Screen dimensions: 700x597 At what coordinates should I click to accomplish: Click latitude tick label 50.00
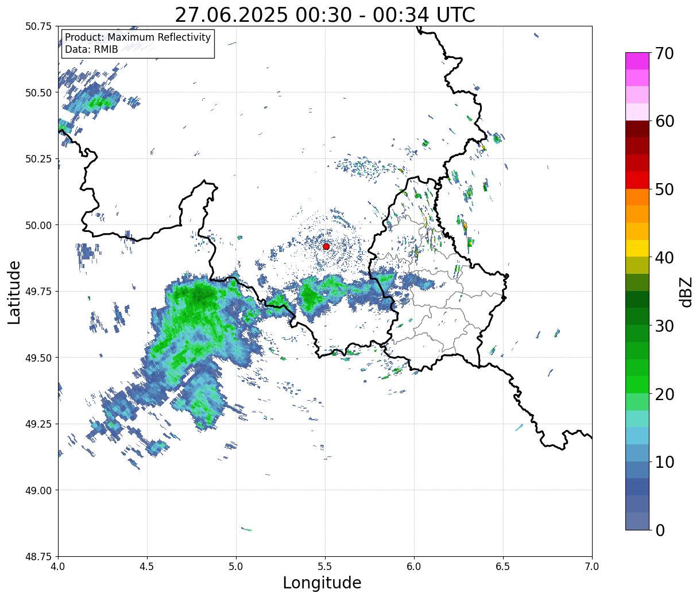tap(38, 225)
